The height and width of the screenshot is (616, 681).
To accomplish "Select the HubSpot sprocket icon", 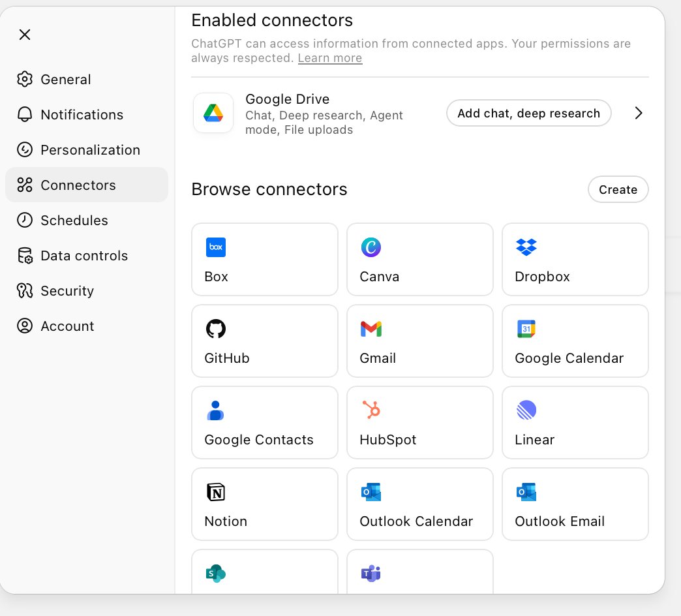I will tap(371, 410).
